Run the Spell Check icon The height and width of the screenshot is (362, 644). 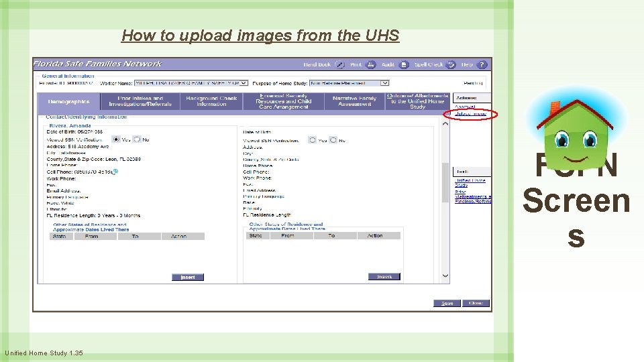click(451, 64)
